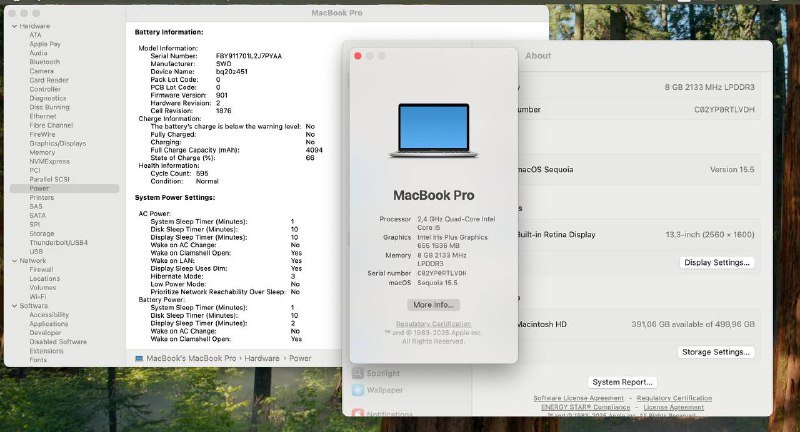This screenshot has height=432, width=800.
Task: Select Printers in the sidebar
Action: pyautogui.click(x=41, y=198)
